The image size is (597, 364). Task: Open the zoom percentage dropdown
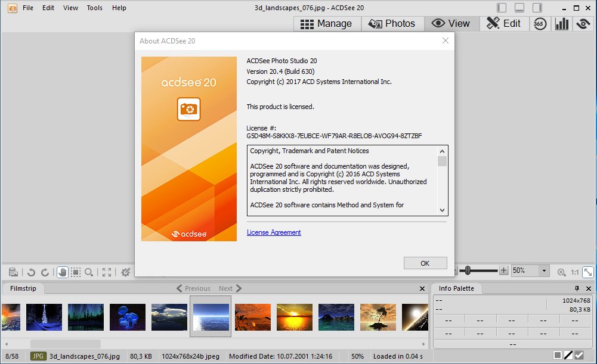(544, 270)
